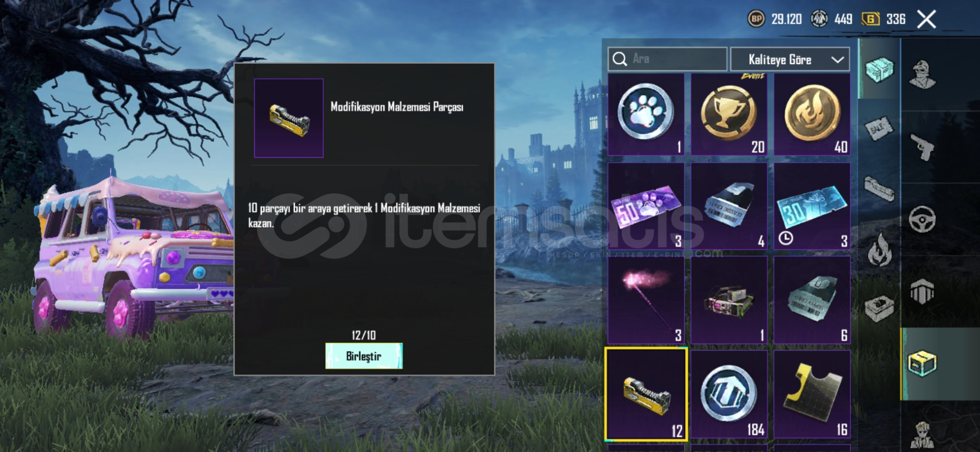Open the character outfit tab

(x=922, y=74)
